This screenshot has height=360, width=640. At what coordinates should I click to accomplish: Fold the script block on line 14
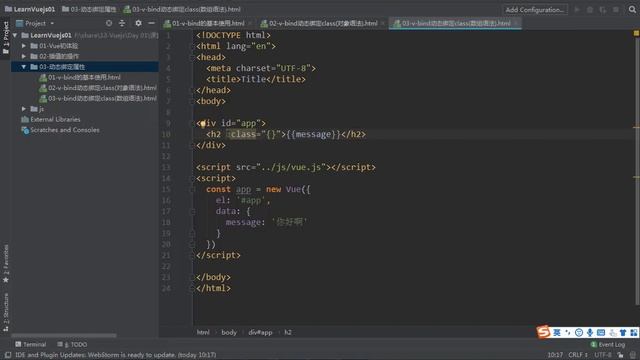tap(192, 178)
